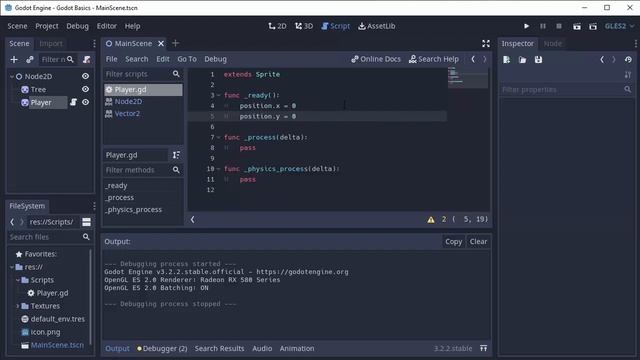The height and width of the screenshot is (360, 640).
Task: Select the Tree node
Action: click(x=38, y=89)
